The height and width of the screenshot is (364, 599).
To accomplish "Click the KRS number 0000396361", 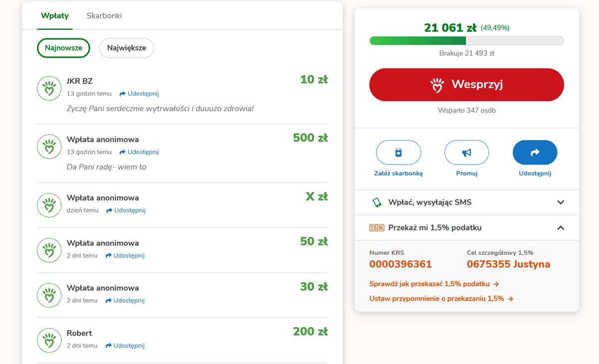I will (x=400, y=264).
